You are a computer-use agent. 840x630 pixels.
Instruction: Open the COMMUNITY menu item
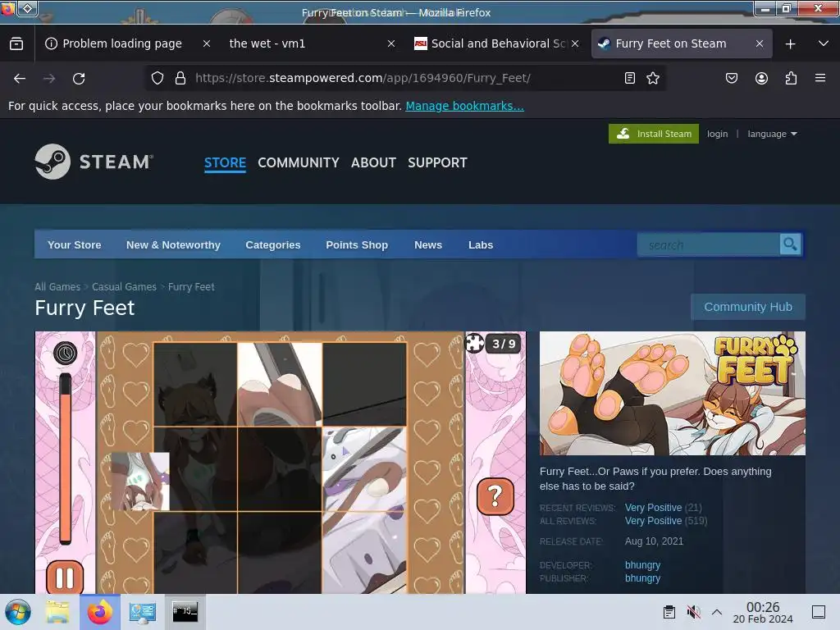pos(299,162)
